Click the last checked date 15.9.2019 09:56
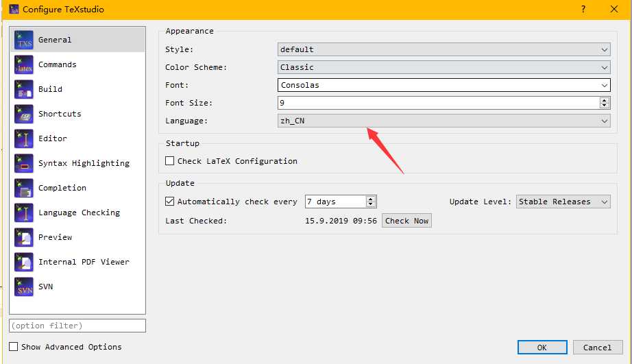Image resolution: width=632 pixels, height=364 pixels. (x=341, y=221)
